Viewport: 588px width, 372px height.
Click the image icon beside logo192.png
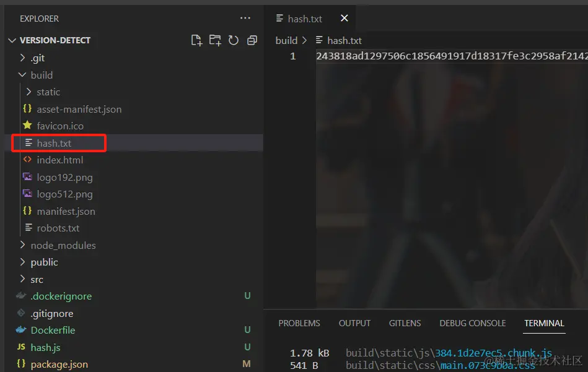tap(27, 176)
